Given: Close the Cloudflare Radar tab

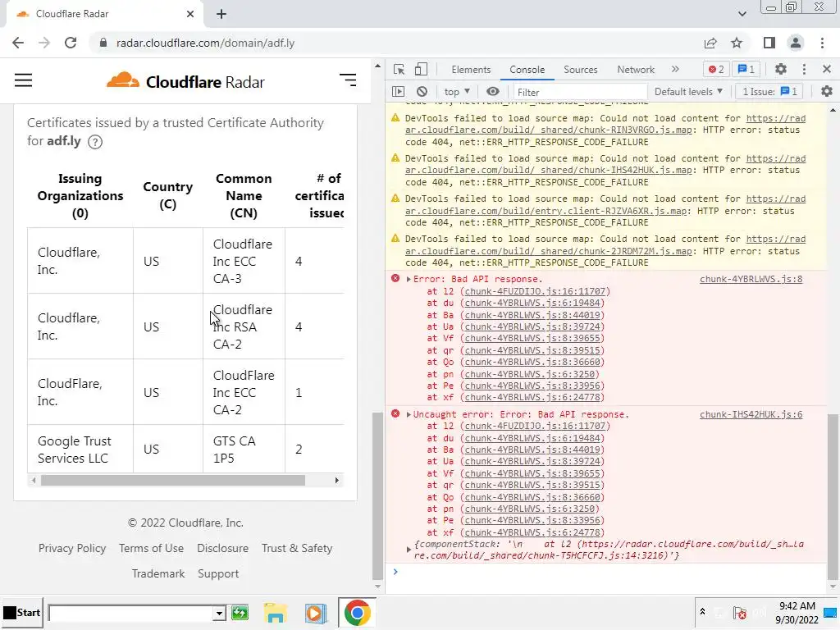Looking at the screenshot, I should pyautogui.click(x=190, y=14).
